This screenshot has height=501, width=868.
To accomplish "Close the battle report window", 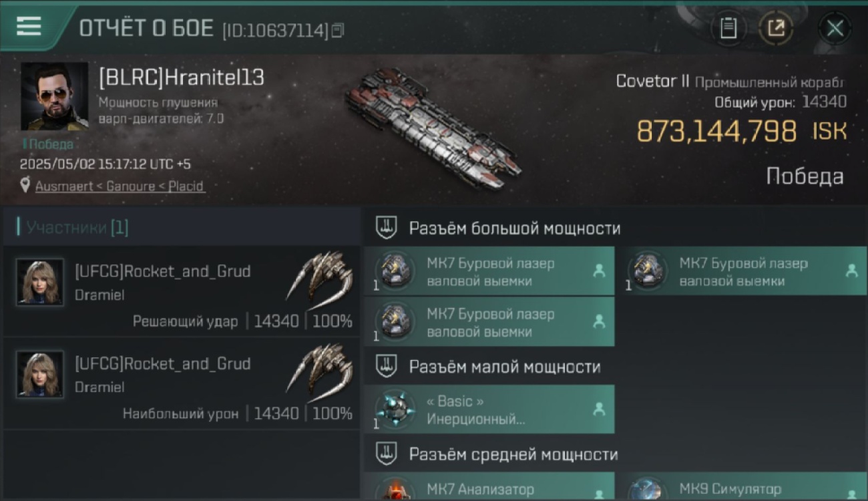I will [x=835, y=28].
